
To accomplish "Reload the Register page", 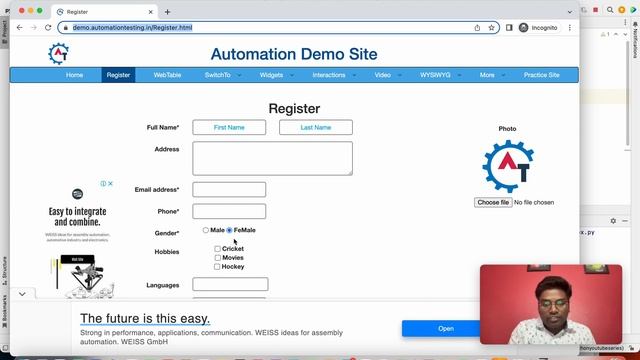I will [48, 28].
